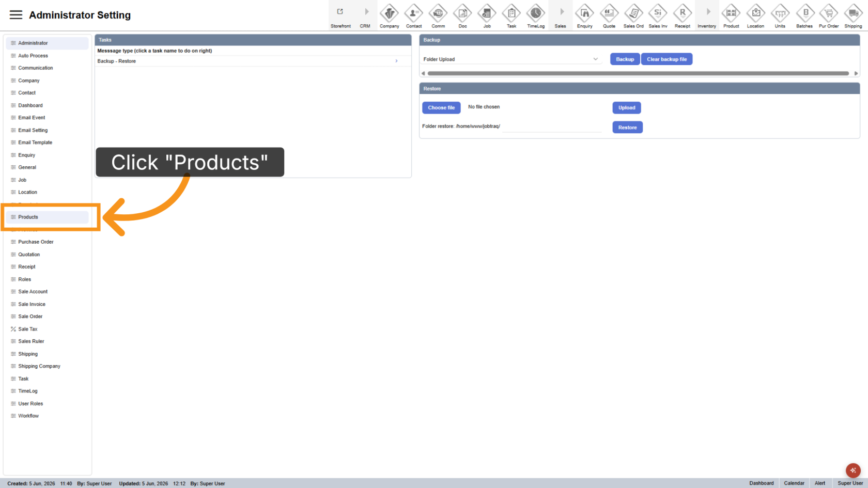
Task: Open the hamburger menu icon
Action: (x=16, y=15)
